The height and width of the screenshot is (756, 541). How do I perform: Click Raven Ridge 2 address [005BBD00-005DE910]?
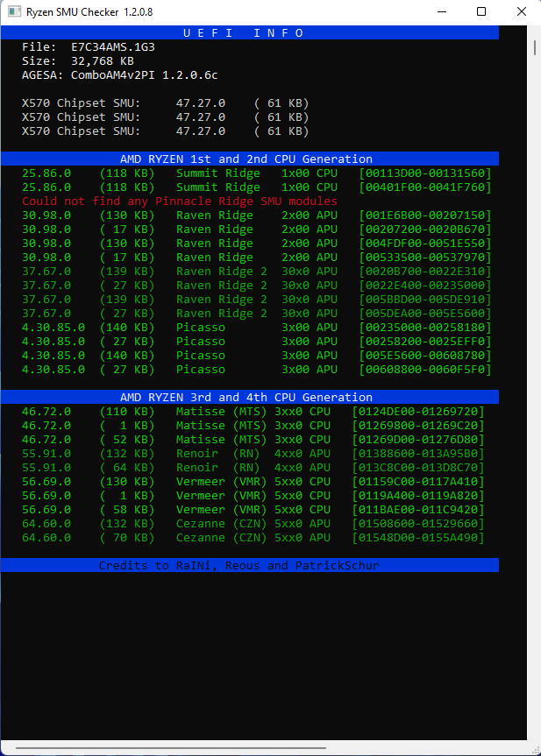pos(425,299)
